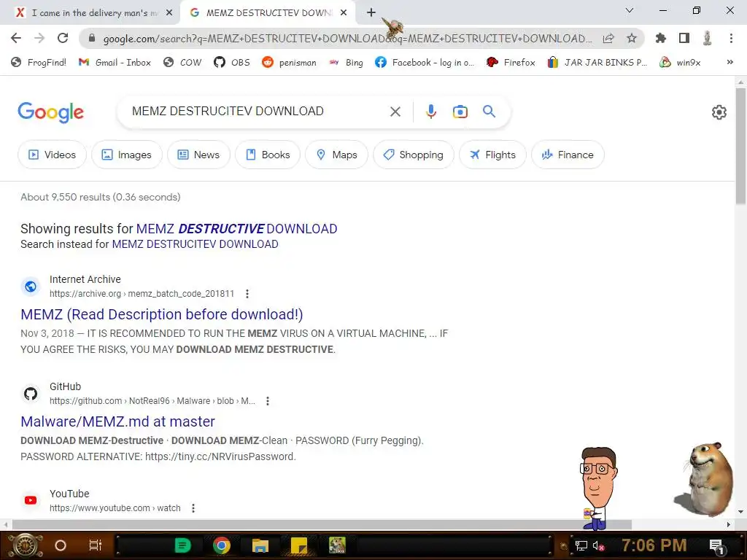Filter results by News
747x560 pixels.
point(198,155)
